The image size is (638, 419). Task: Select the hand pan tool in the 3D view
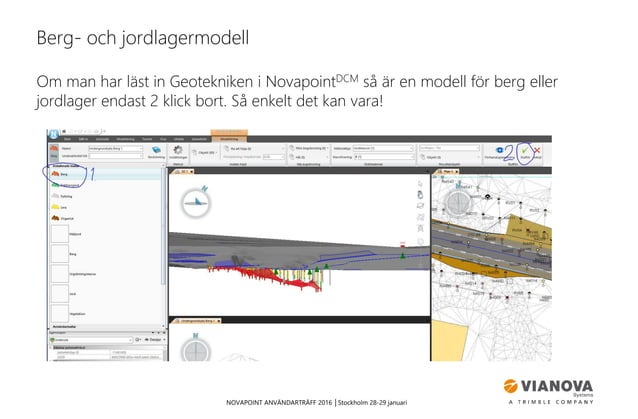pos(420,195)
